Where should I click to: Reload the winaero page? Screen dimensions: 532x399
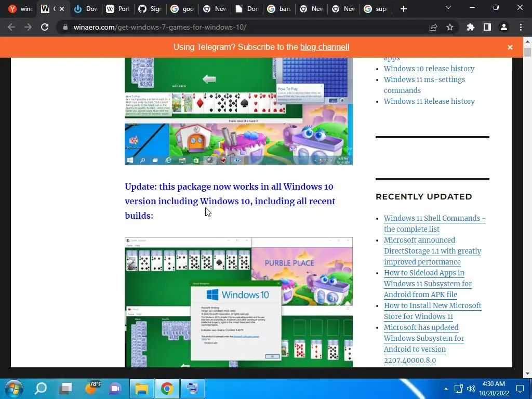point(45,27)
